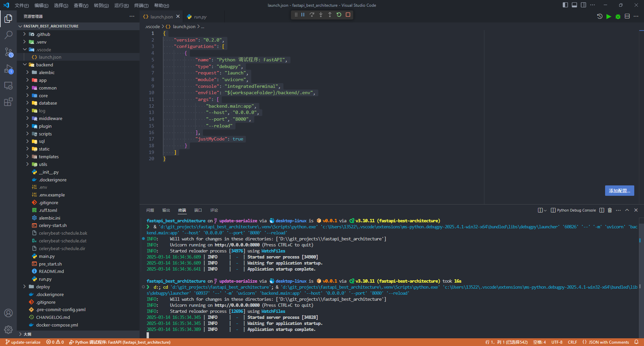This screenshot has height=346, width=644.
Task: Stop debugging with the red stop icon
Action: click(x=348, y=14)
